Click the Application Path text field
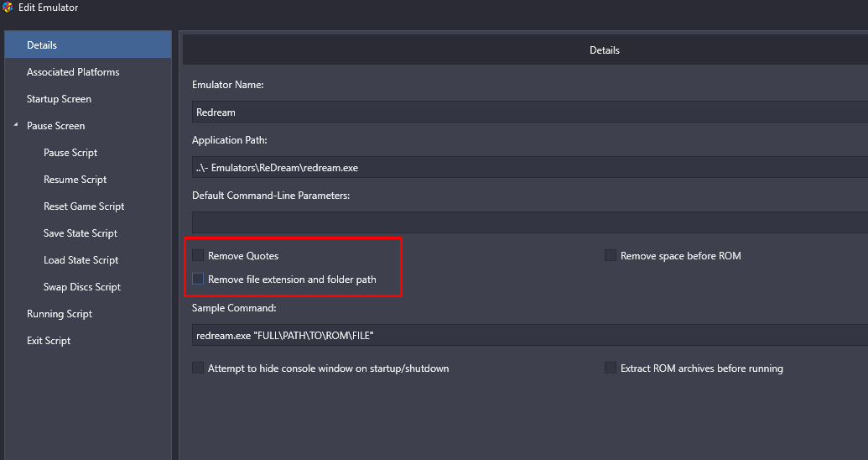868x460 pixels. pos(530,167)
